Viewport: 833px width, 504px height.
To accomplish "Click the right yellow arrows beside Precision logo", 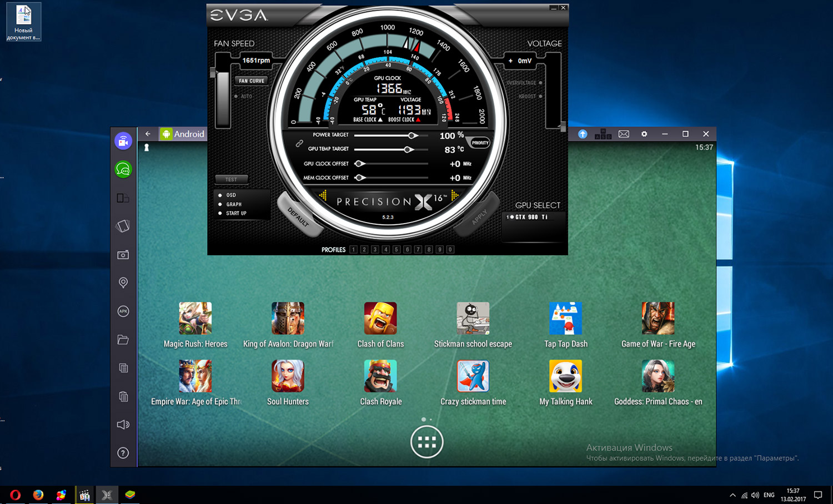I will click(x=455, y=195).
